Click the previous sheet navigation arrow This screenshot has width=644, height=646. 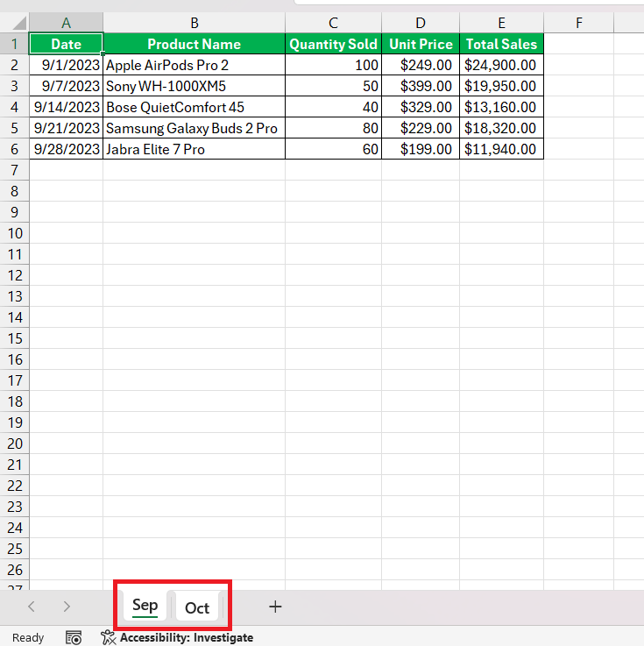coord(32,607)
